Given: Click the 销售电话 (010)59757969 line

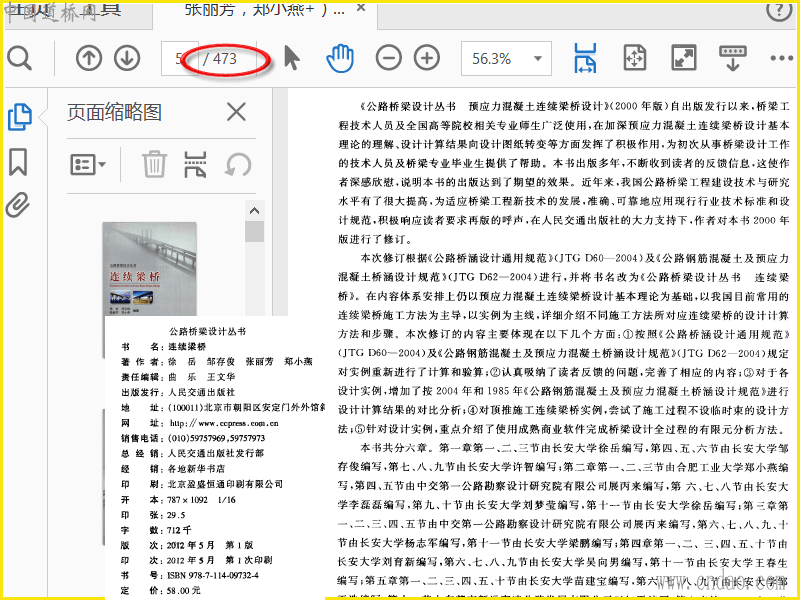Looking at the screenshot, I should point(193,438).
